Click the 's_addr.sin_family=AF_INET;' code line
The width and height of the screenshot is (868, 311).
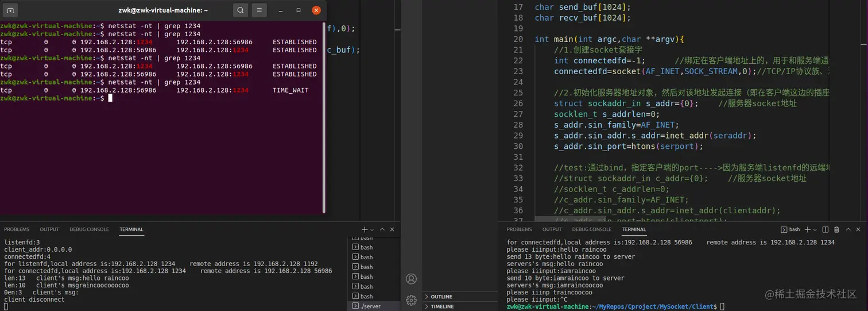(617, 125)
